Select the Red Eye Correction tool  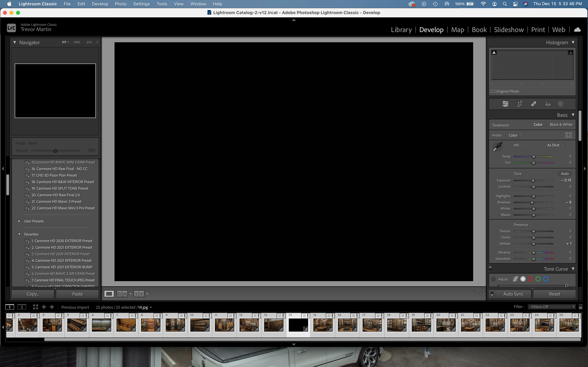tap(547, 104)
